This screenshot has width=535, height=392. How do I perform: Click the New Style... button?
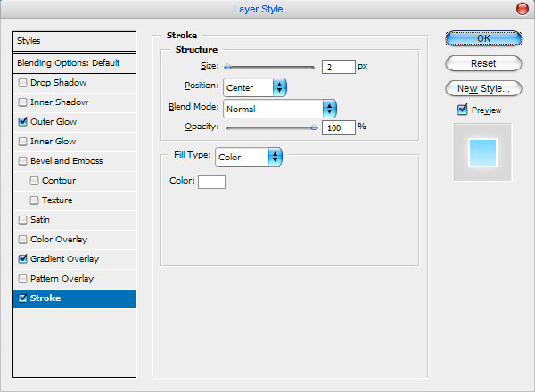pyautogui.click(x=483, y=88)
